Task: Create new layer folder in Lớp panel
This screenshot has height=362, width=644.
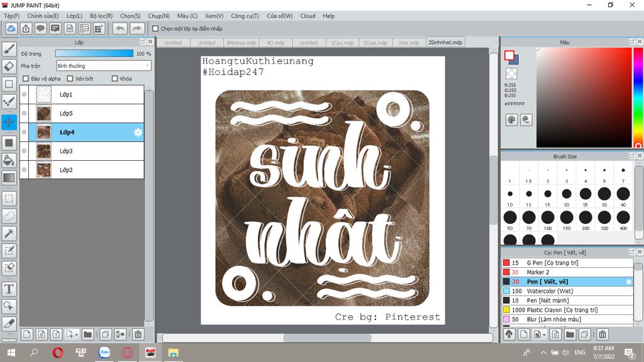Action: tap(87, 334)
